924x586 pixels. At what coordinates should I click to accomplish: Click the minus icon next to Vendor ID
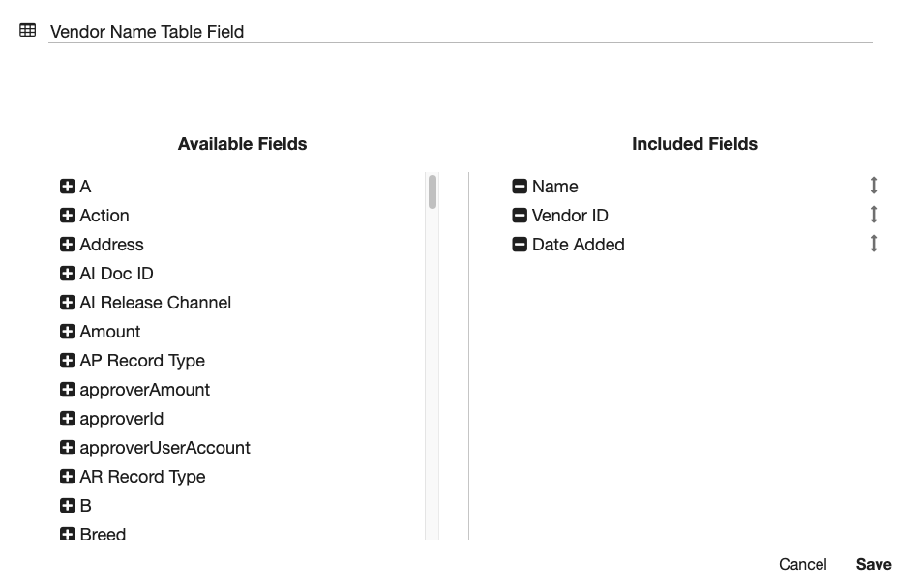click(x=519, y=216)
